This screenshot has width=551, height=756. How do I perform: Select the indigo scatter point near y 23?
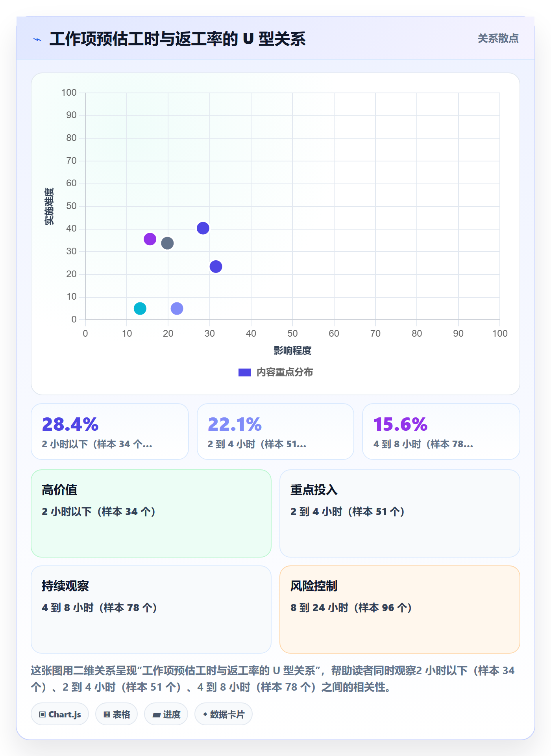point(216,267)
